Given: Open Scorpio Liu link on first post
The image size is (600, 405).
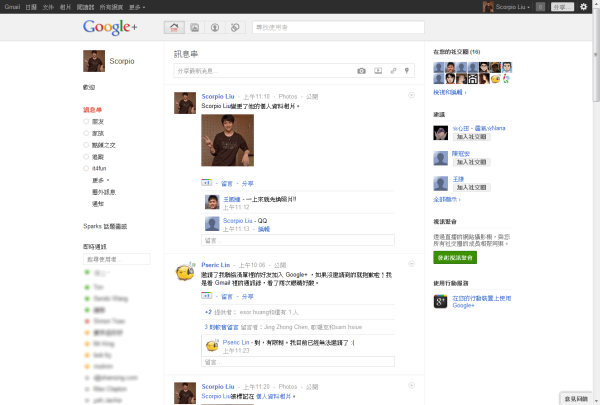Looking at the screenshot, I should point(218,96).
